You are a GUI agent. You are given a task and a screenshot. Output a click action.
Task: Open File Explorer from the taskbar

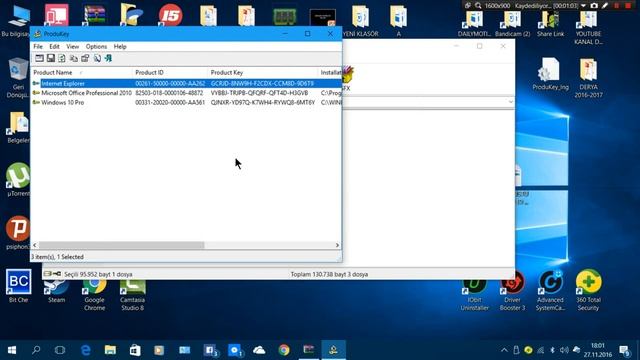[110, 350]
